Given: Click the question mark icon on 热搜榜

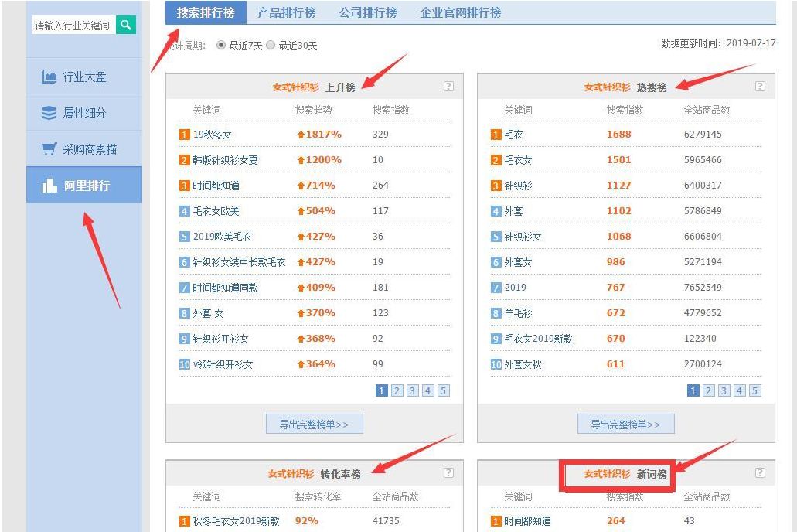Looking at the screenshot, I should 760,87.
